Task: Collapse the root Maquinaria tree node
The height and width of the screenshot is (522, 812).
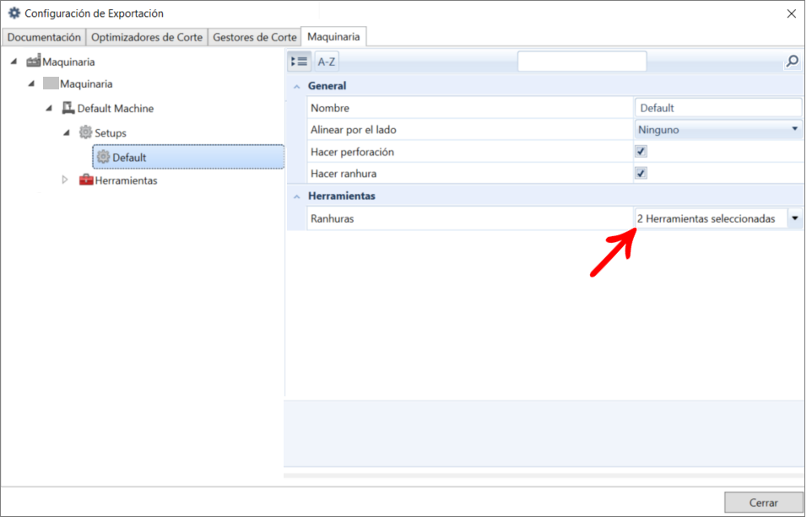Action: coord(14,62)
